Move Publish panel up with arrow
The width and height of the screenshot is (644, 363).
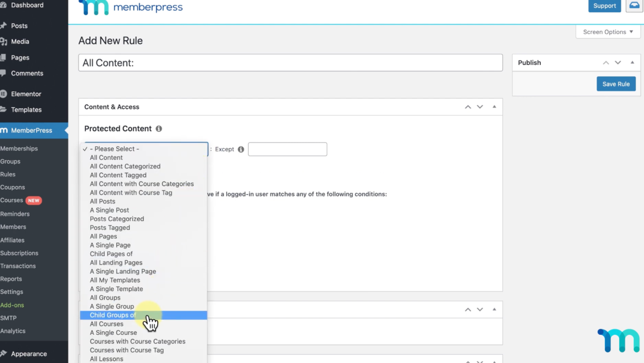pos(606,63)
